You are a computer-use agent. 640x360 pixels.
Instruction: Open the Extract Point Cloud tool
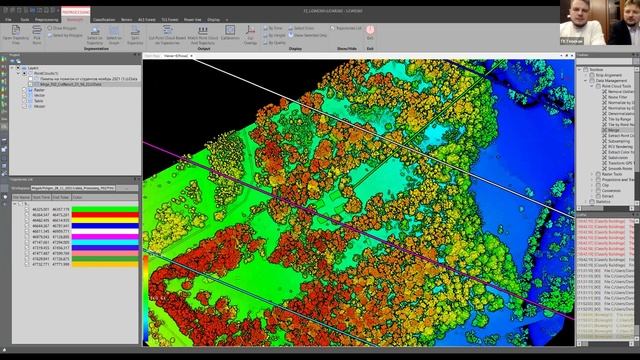[618, 136]
